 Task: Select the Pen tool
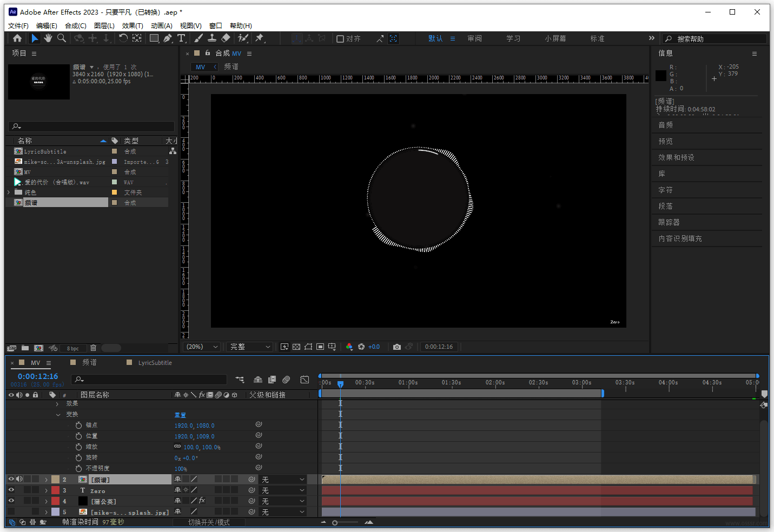pyautogui.click(x=168, y=38)
